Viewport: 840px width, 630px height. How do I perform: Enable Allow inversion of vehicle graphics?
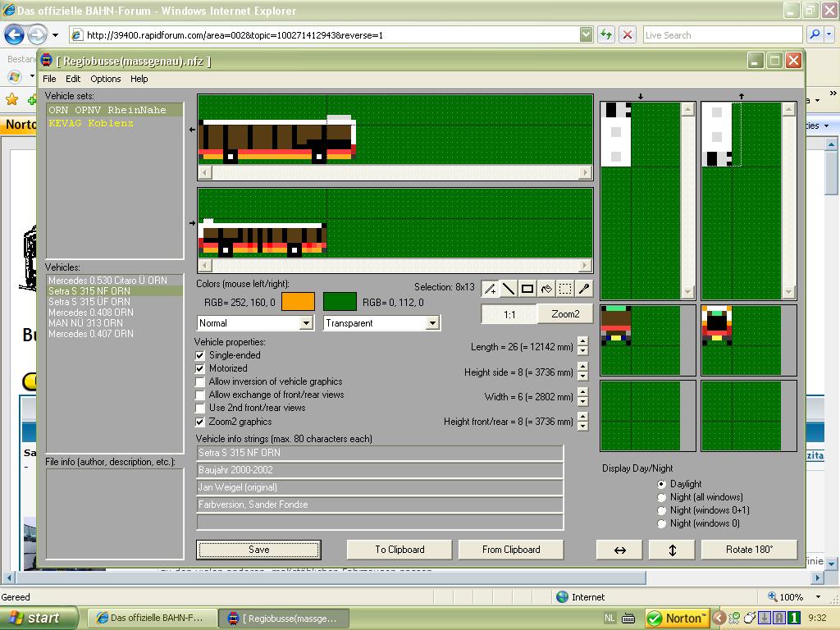click(x=200, y=382)
